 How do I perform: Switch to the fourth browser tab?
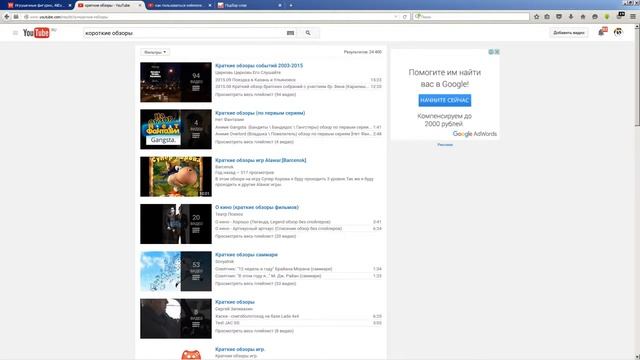(x=249, y=5)
